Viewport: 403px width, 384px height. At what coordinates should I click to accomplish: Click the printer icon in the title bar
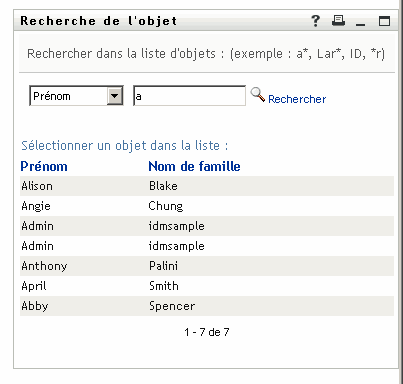(x=338, y=21)
